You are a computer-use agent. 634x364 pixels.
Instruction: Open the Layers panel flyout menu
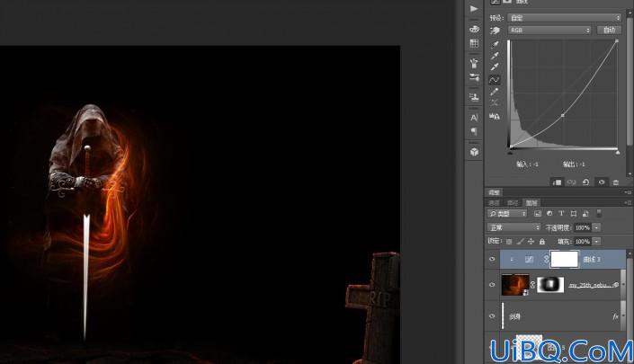point(628,202)
